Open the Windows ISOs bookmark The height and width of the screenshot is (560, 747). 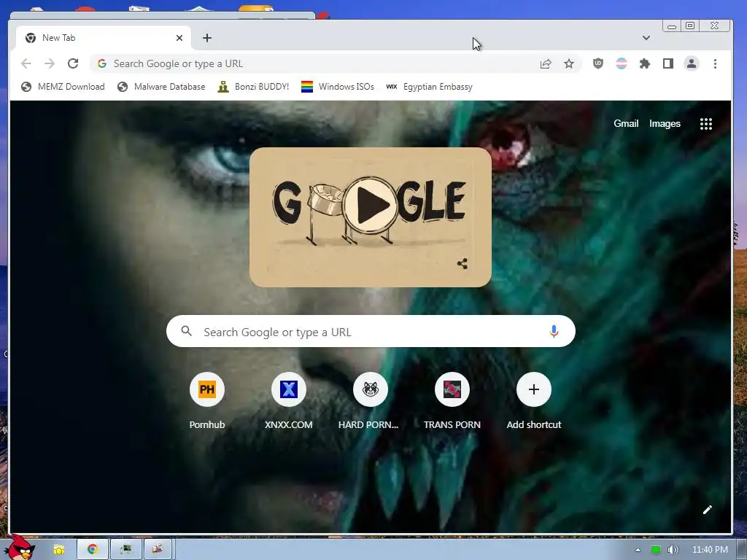(x=337, y=87)
